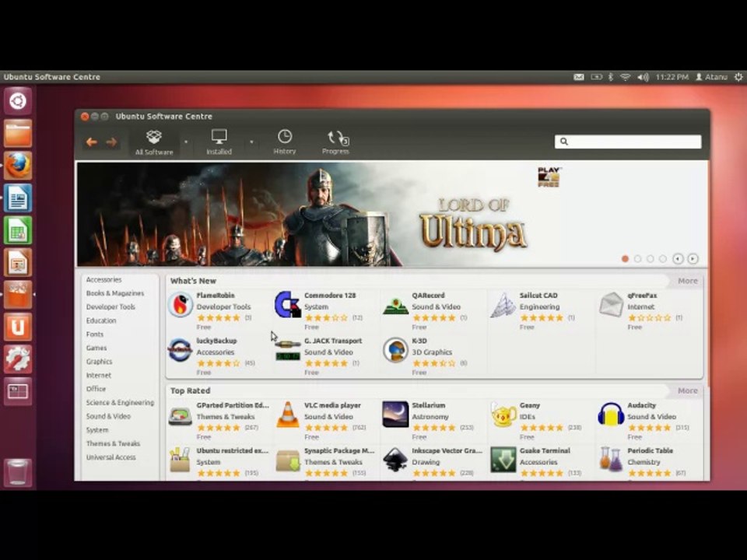The height and width of the screenshot is (560, 747).
Task: Open the network indicator in top panel
Action: coord(625,77)
